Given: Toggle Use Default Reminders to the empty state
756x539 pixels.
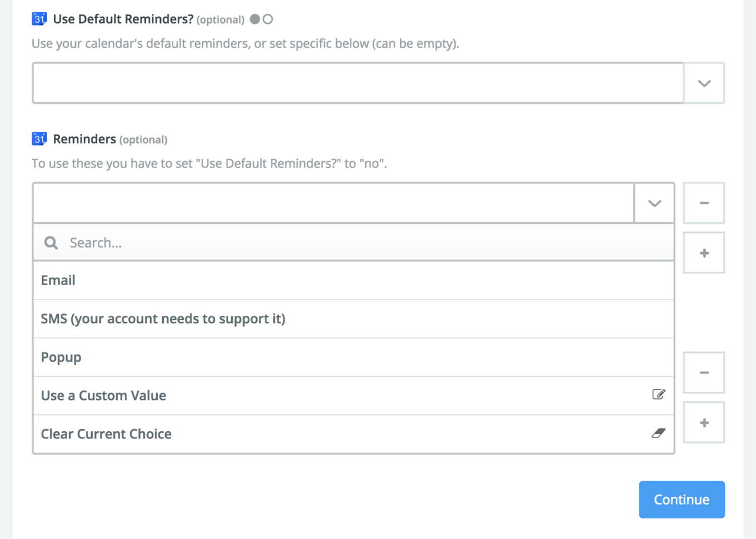Looking at the screenshot, I should click(269, 18).
